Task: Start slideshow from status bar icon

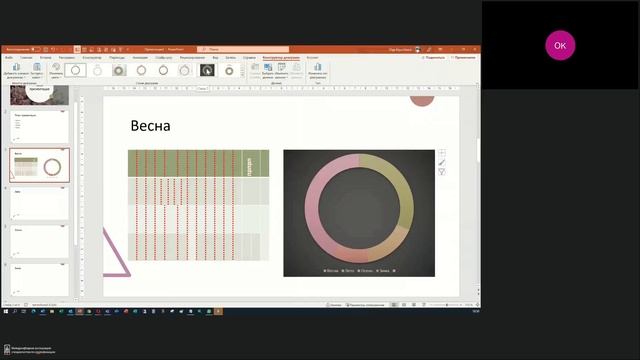Action: 423,305
